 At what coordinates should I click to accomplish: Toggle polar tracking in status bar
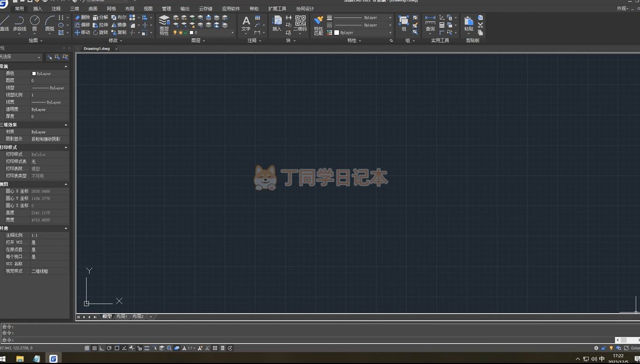point(109,348)
